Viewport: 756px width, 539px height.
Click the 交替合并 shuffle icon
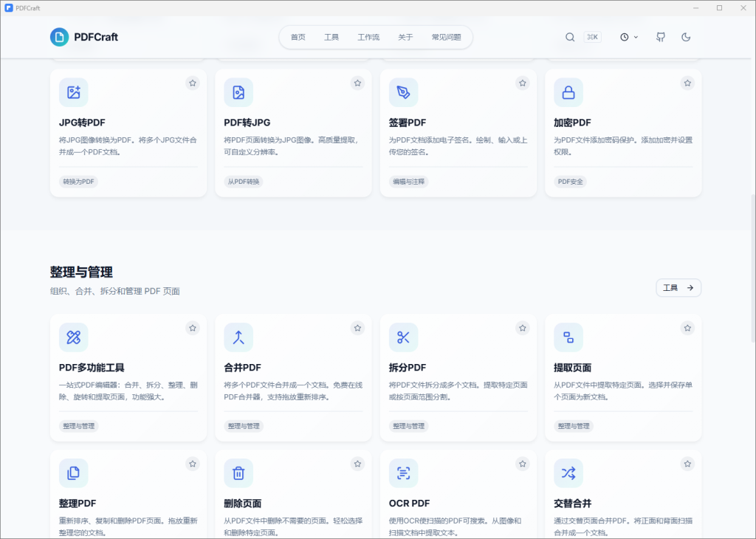(x=568, y=473)
